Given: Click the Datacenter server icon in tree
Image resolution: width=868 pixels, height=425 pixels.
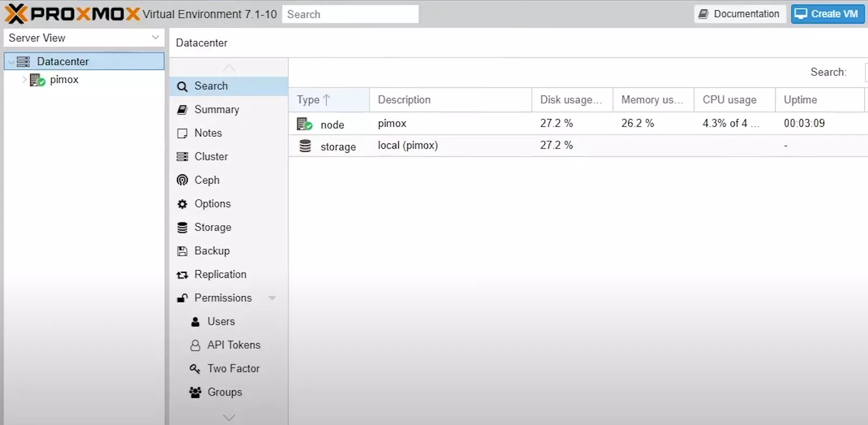Looking at the screenshot, I should coord(23,62).
